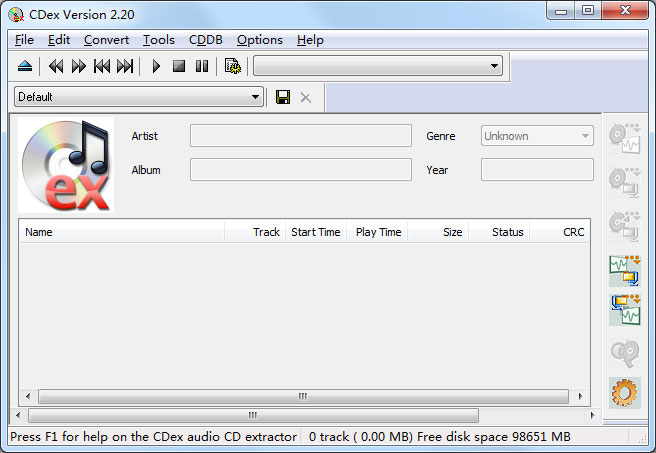Open the CDDB menu

pos(205,40)
